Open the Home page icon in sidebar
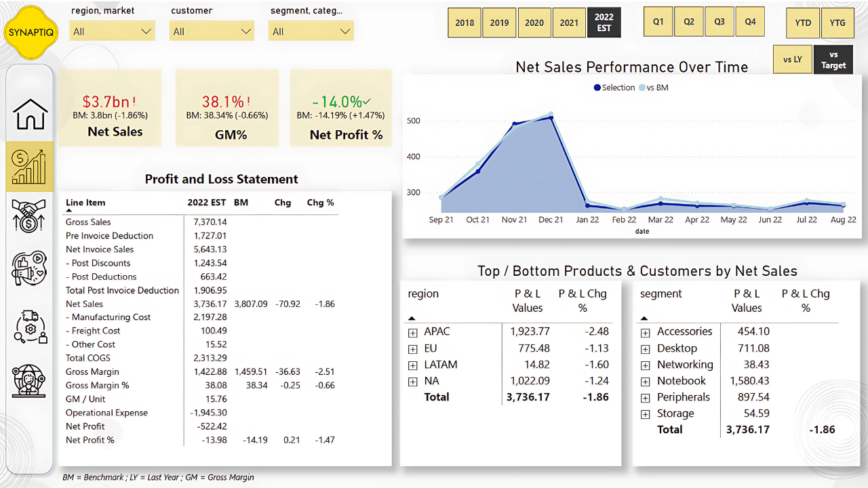Image resolution: width=868 pixels, height=488 pixels. [31, 113]
